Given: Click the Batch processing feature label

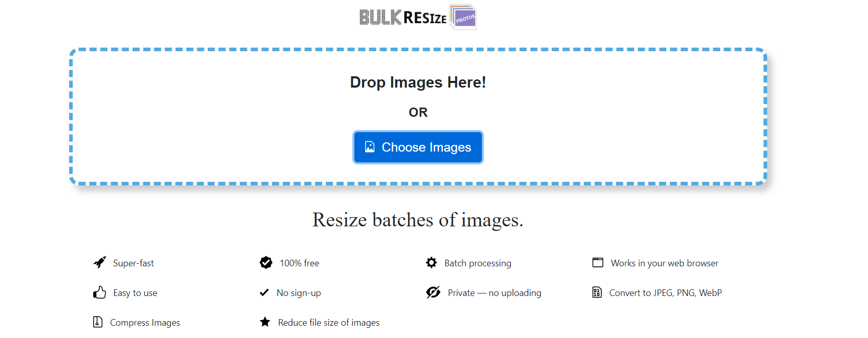Looking at the screenshot, I should 478,263.
